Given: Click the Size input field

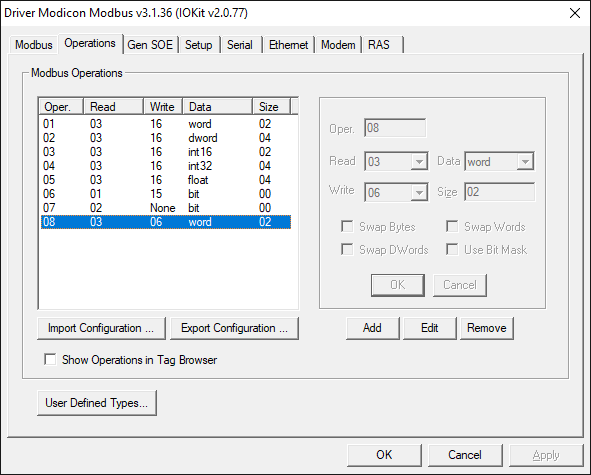Looking at the screenshot, I should tap(499, 192).
